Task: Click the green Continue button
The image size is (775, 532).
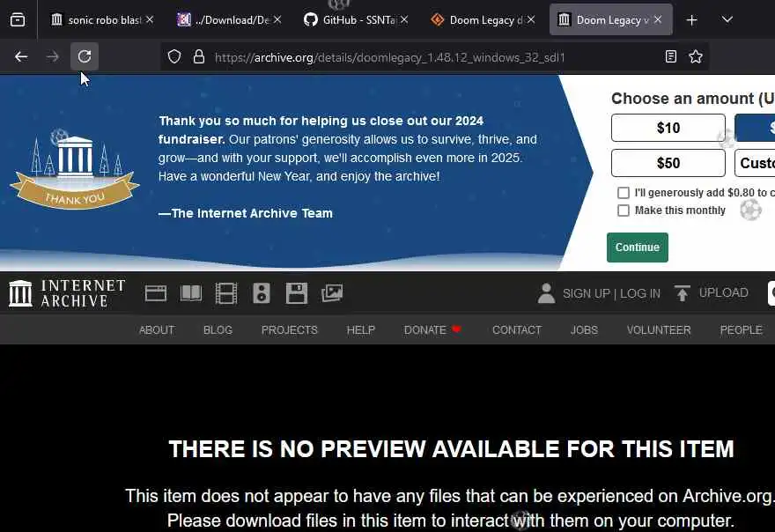Action: coord(637,248)
